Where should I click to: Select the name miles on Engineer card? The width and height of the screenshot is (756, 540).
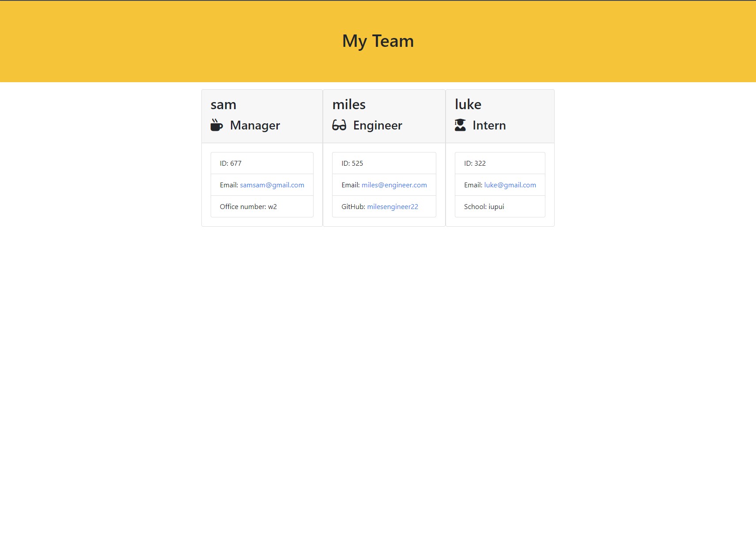click(349, 105)
